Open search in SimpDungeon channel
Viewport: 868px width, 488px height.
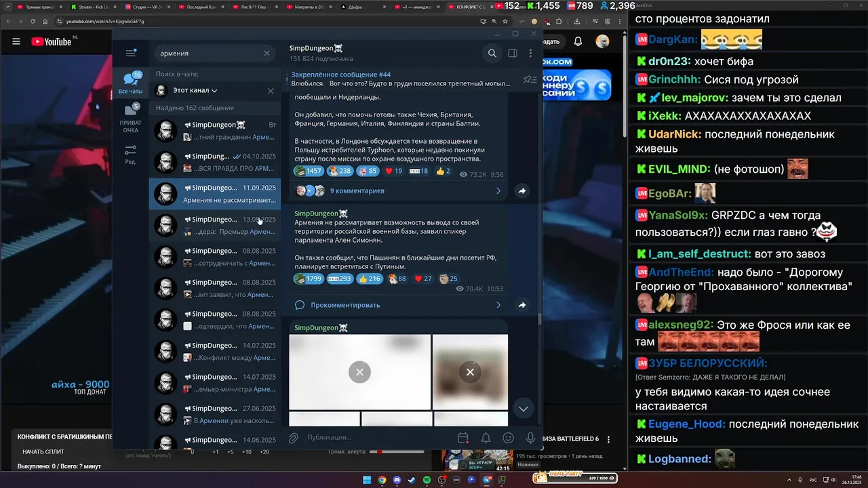[492, 53]
